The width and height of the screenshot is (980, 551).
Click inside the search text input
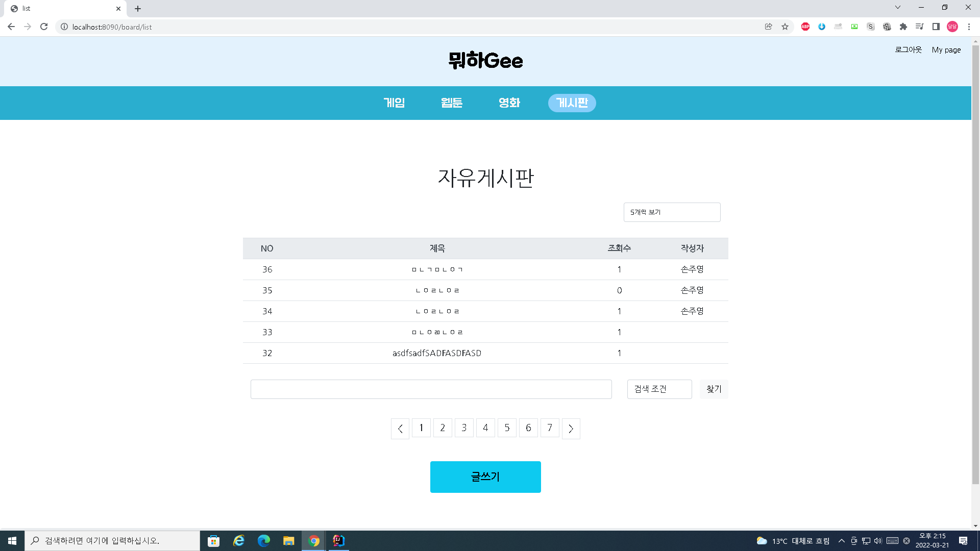pyautogui.click(x=431, y=389)
